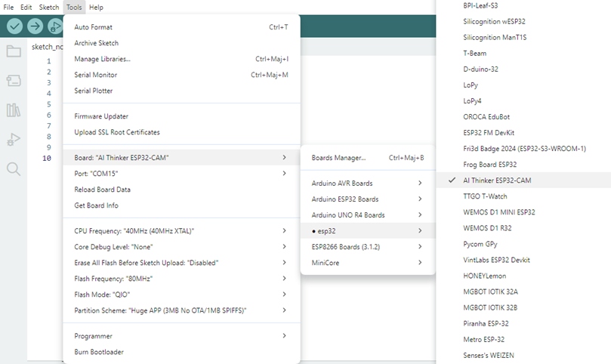Open the Debug sidebar icon
The width and height of the screenshot is (611, 364).
(14, 140)
